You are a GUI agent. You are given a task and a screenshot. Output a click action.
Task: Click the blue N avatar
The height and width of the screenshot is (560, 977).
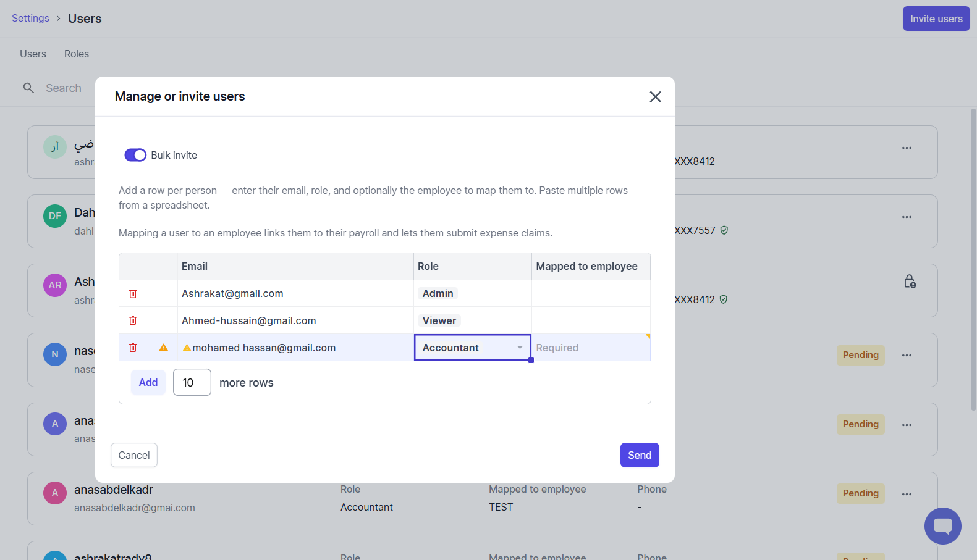tap(55, 354)
